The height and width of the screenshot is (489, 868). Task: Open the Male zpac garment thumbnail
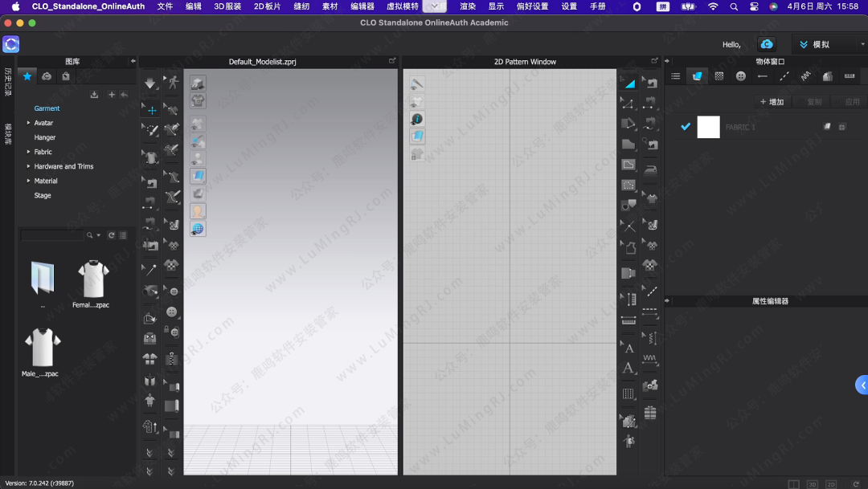point(42,347)
